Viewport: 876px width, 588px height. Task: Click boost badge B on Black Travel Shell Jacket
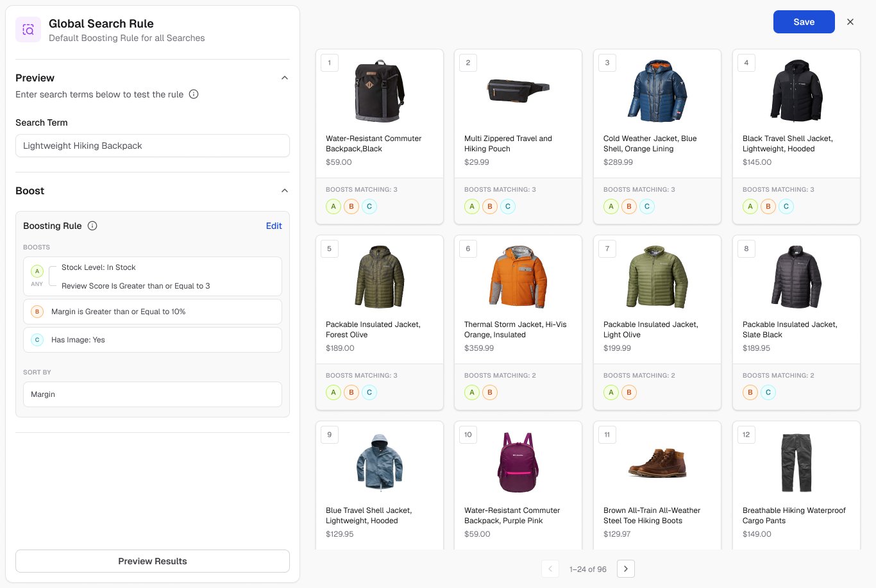pos(768,206)
